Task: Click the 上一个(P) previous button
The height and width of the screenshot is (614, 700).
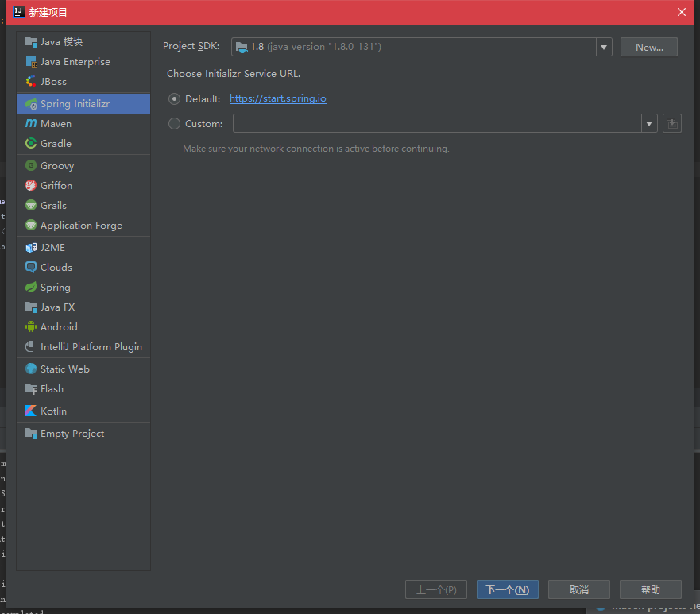Action: coord(436,589)
